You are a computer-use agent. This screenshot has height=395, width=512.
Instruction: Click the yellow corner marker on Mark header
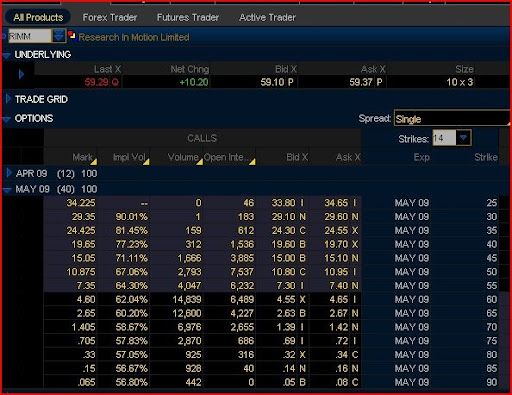(94, 162)
